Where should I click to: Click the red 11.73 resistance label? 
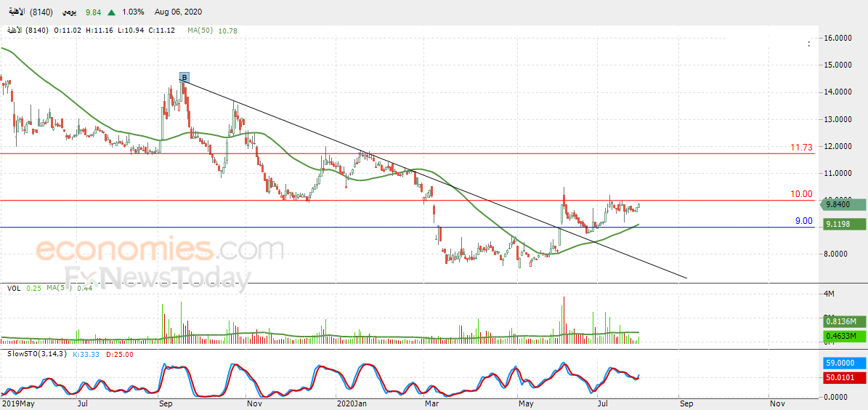tap(802, 148)
